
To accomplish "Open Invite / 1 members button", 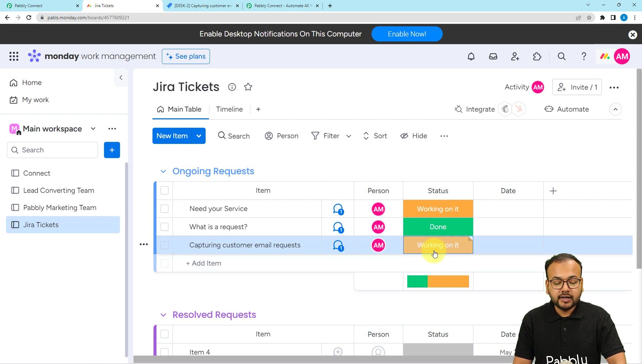I will 577,87.
